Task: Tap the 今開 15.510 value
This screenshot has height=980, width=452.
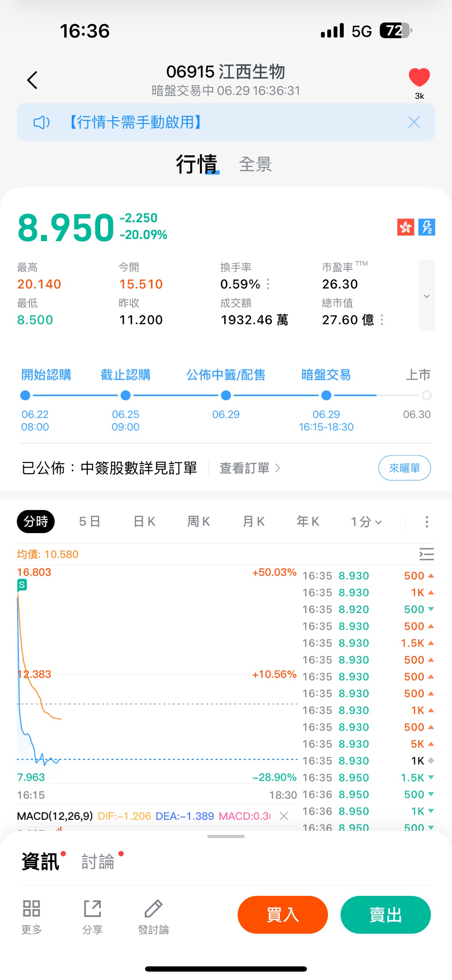Action: coord(141,284)
